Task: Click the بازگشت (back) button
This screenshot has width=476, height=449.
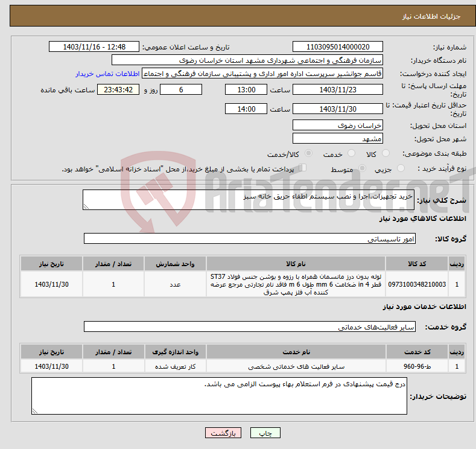Action: tap(223, 433)
